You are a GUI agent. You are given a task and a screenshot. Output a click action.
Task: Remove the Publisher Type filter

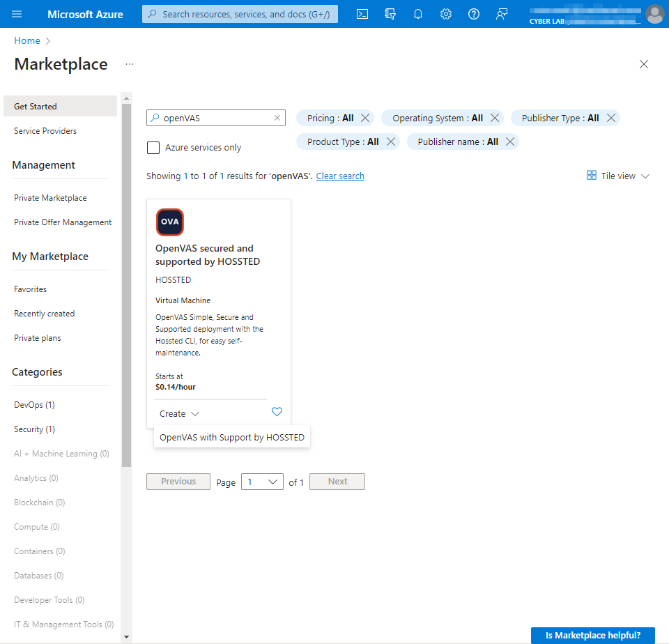611,118
